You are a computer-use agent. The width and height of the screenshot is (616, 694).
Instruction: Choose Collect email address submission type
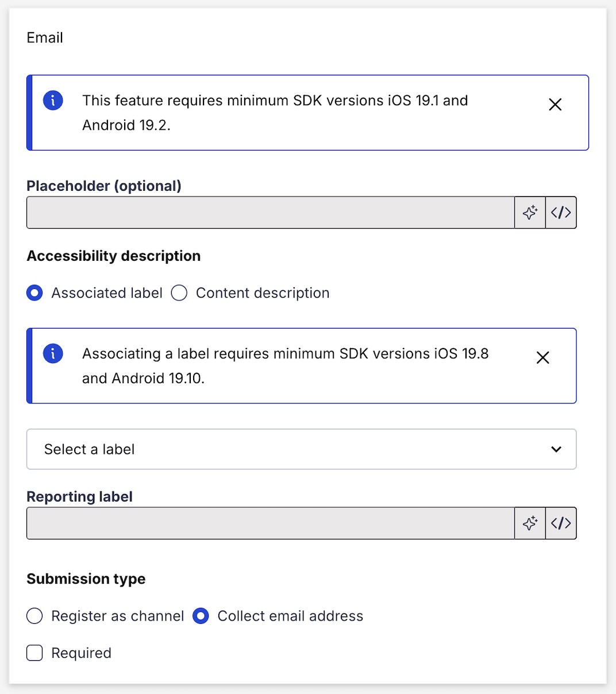pyautogui.click(x=201, y=616)
